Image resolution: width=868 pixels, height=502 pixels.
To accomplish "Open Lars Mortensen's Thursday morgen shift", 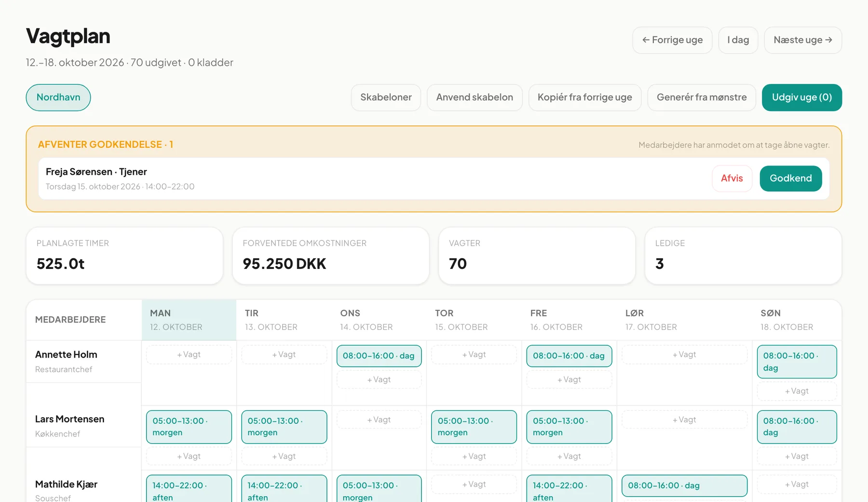I will [474, 427].
